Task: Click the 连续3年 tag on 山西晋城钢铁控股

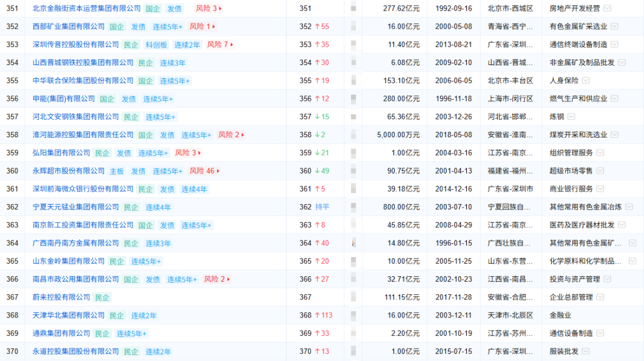Action: pos(172,63)
